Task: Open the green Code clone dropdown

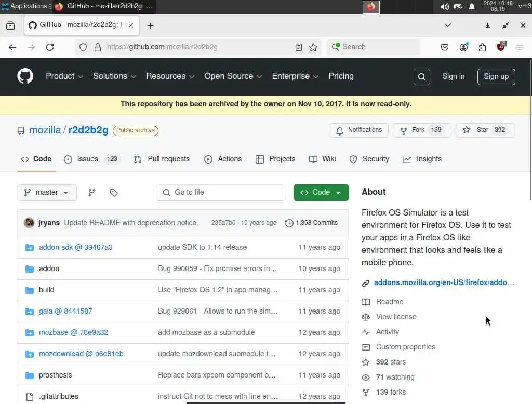Action: (x=321, y=193)
